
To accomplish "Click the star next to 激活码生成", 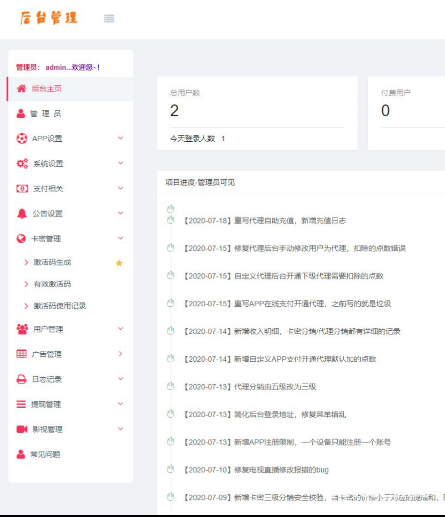I will (119, 263).
